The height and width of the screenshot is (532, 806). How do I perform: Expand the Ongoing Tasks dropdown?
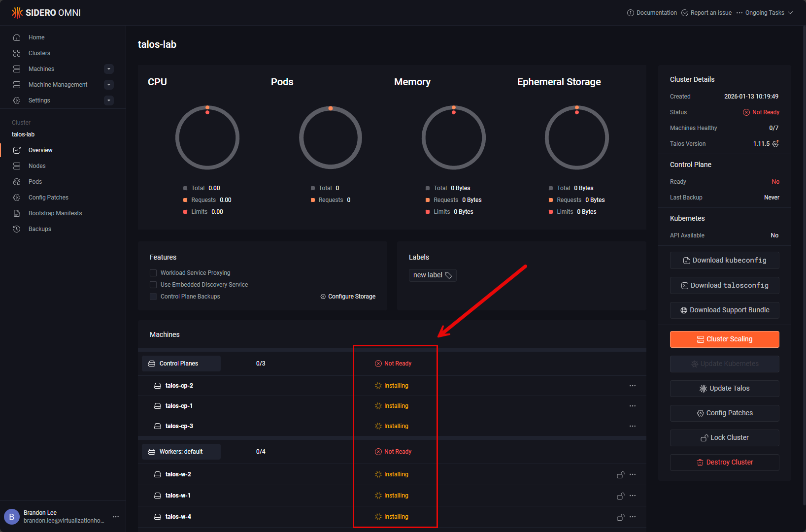pyautogui.click(x=765, y=13)
